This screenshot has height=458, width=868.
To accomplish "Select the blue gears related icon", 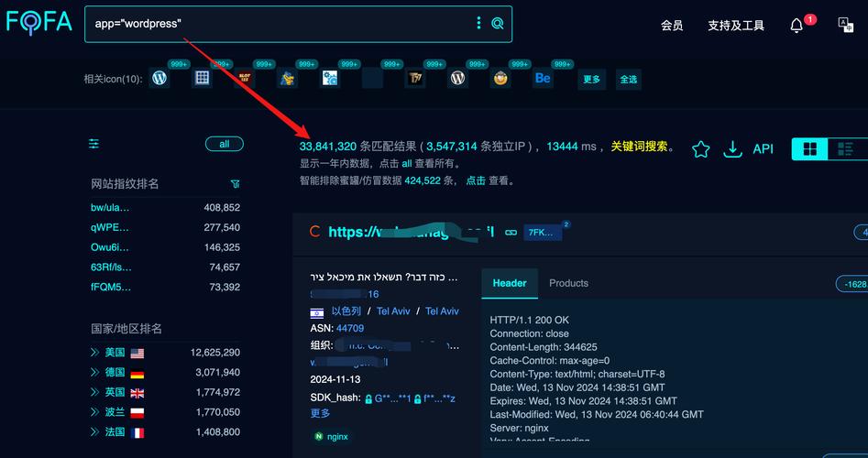I will 330,79.
